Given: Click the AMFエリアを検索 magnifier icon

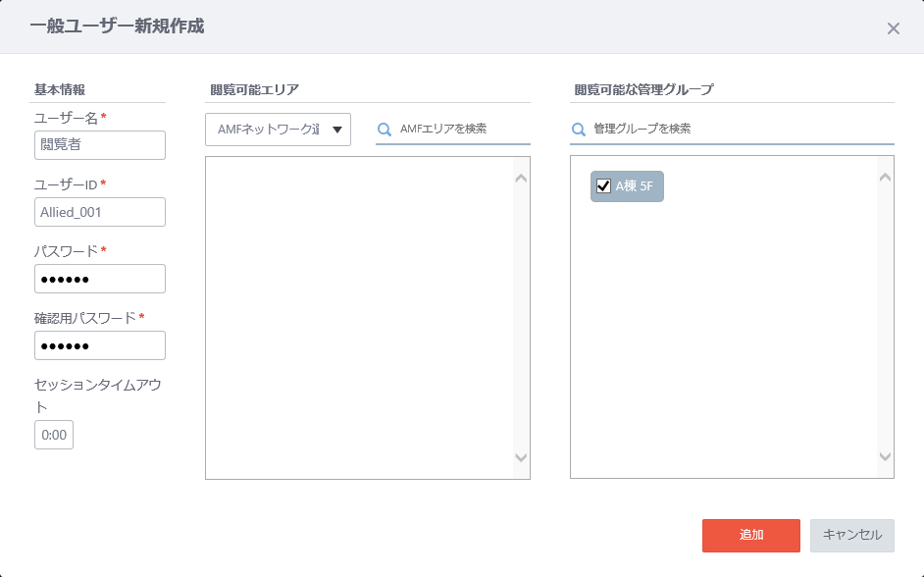Looking at the screenshot, I should tap(385, 130).
